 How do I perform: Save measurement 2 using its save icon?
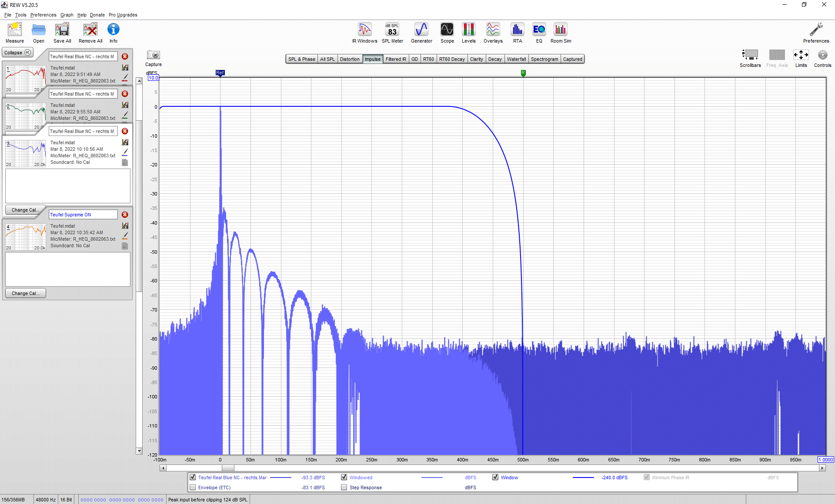pyautogui.click(x=125, y=105)
